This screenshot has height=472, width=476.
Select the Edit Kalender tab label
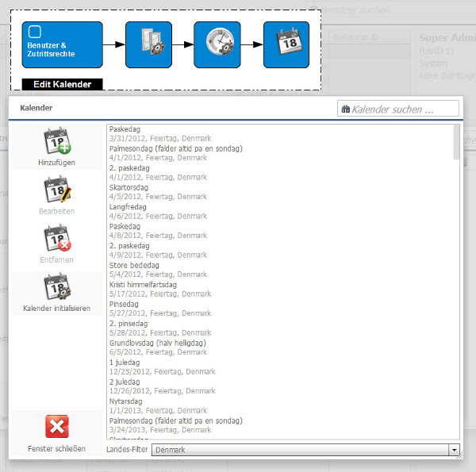click(62, 84)
